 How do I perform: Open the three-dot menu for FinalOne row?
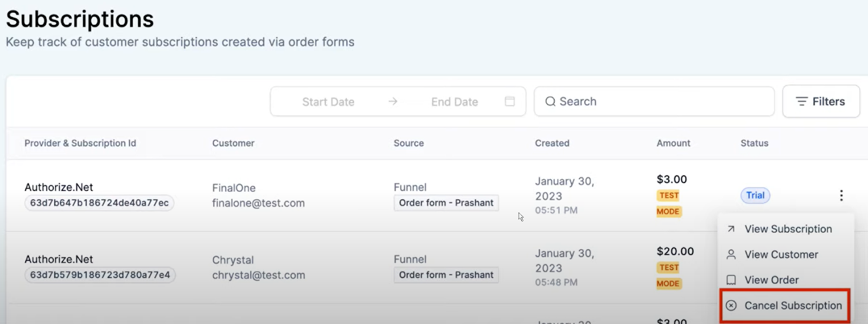pos(841,196)
